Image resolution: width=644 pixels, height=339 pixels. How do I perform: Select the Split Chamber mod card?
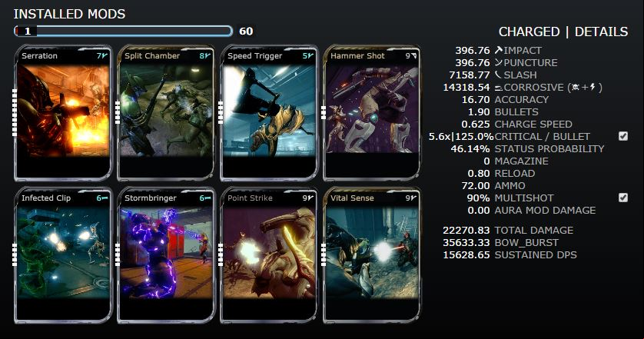pos(166,114)
